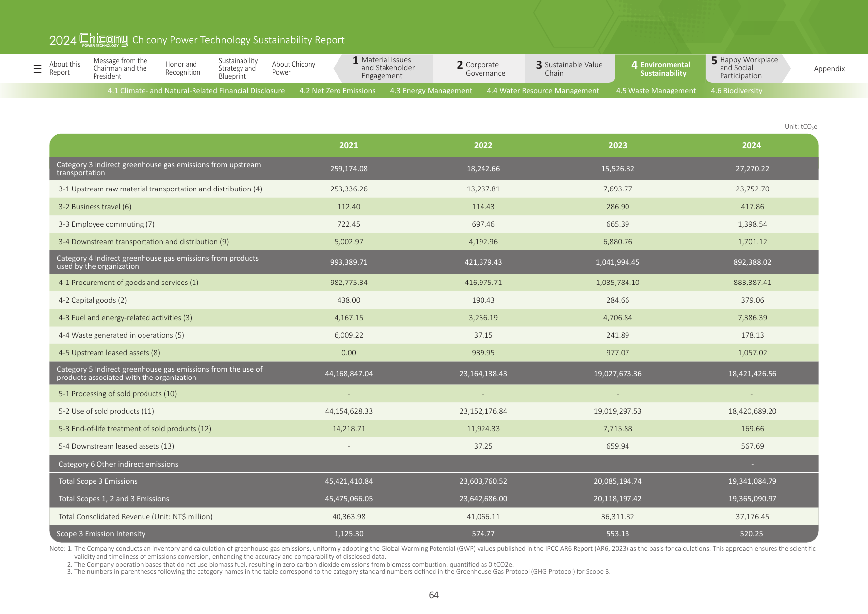Screen dimensions: 868x614
Task: Open the hamburger menu icon
Action: [37, 69]
